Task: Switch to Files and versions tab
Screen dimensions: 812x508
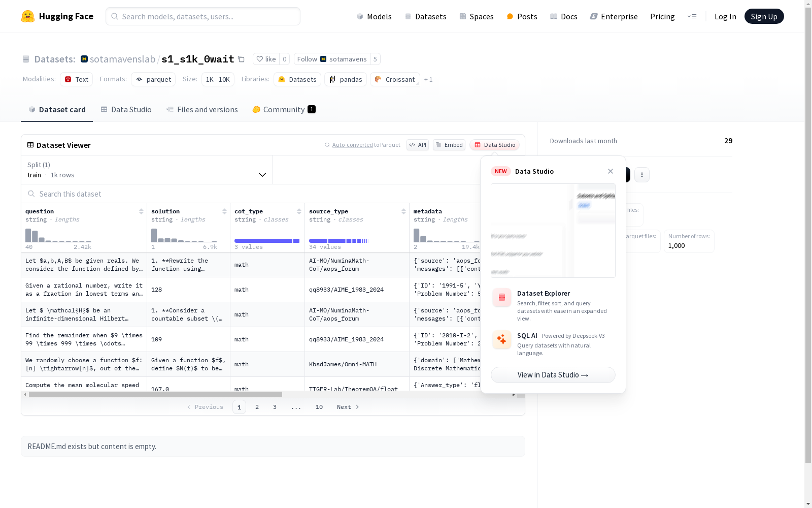Action: pyautogui.click(x=202, y=110)
